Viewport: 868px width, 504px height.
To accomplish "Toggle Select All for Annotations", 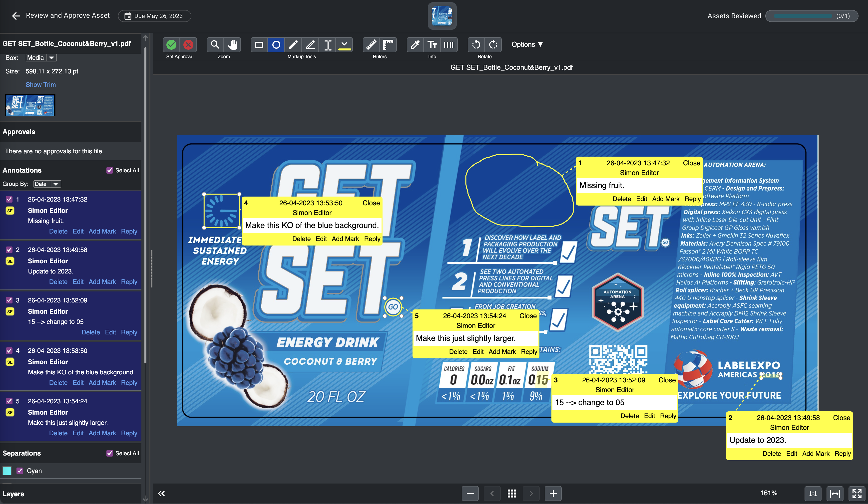I will 109,170.
